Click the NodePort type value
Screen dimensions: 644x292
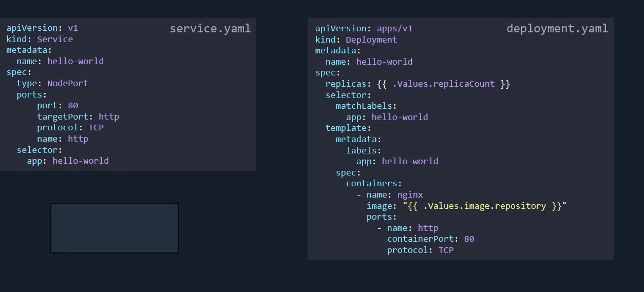(x=68, y=83)
